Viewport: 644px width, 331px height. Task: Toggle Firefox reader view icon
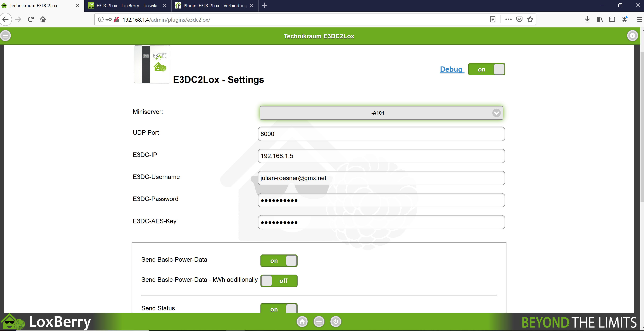click(493, 20)
